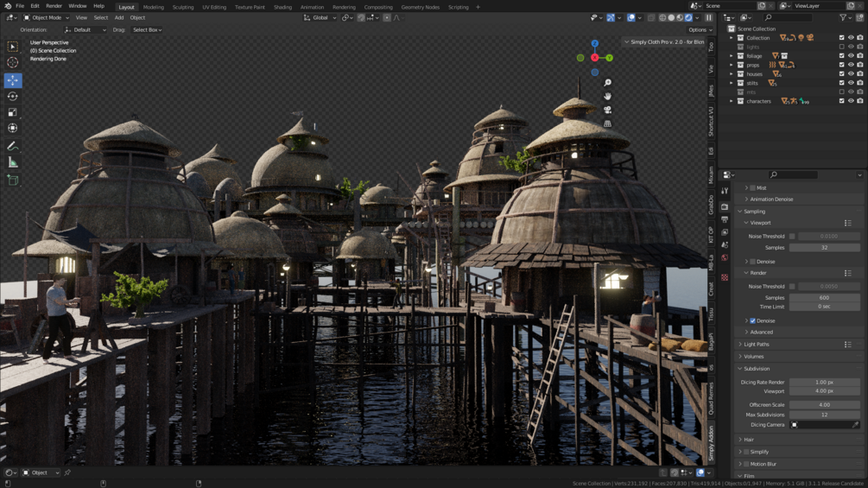Enable the Motion Blur checkbox
Image resolution: width=868 pixels, height=488 pixels.
746,464
